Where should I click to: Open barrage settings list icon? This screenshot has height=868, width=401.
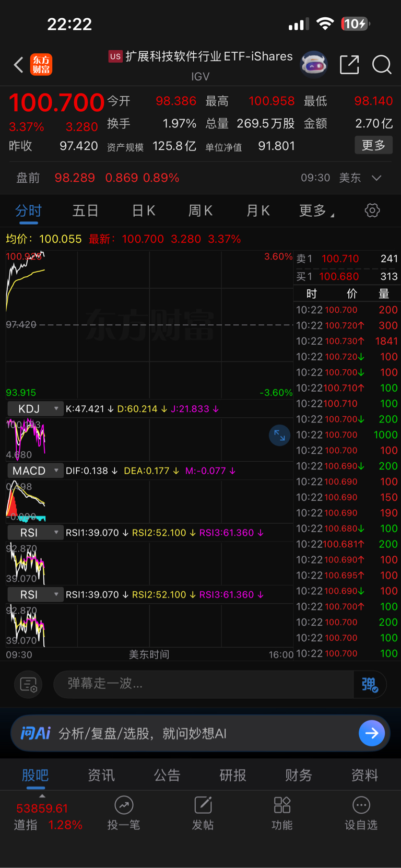(28, 684)
